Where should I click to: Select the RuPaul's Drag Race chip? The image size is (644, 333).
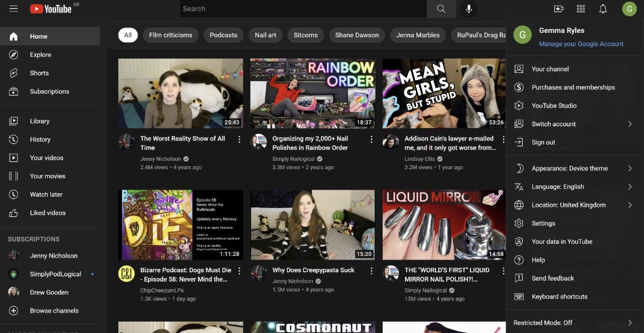tap(479, 35)
